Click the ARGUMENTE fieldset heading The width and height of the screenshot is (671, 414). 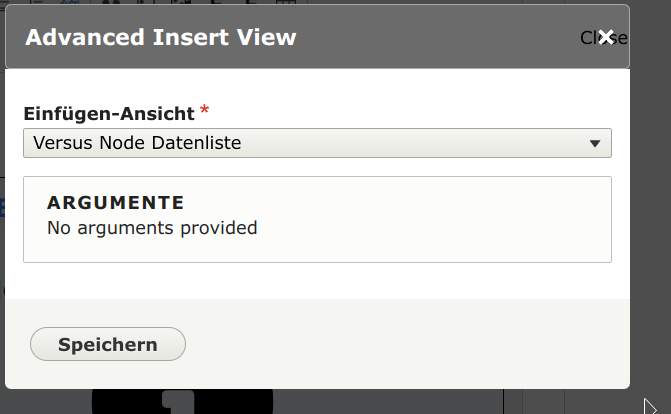[x=116, y=203]
